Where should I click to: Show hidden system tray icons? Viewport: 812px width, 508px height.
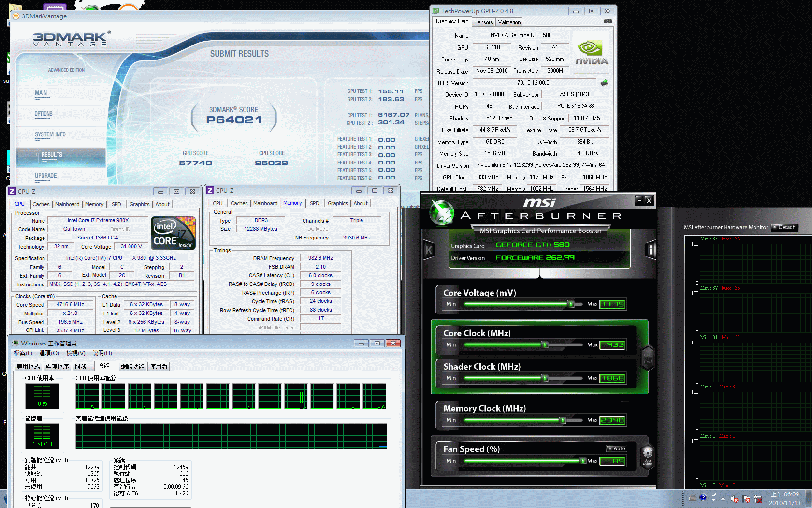coord(723,499)
